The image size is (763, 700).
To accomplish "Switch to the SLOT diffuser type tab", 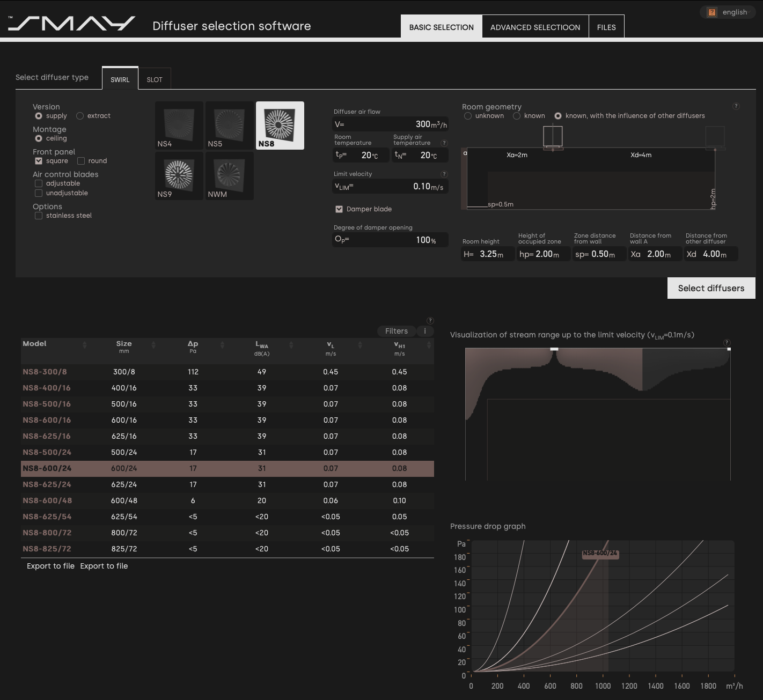I will [155, 79].
